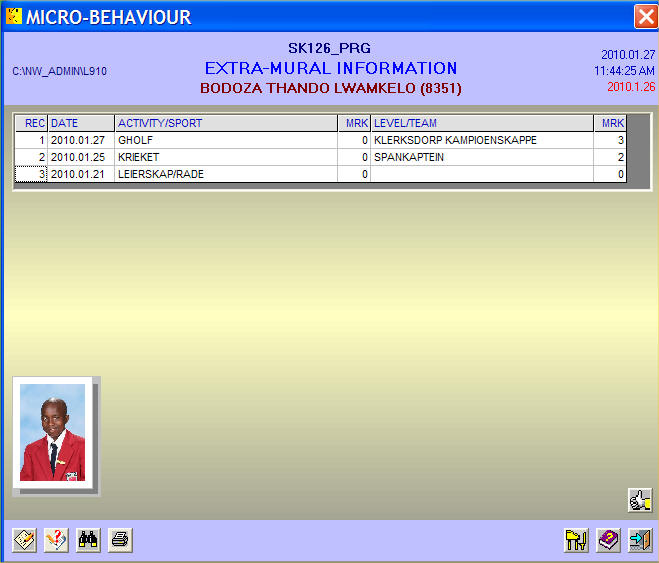Click the app icon in the title bar

point(13,17)
